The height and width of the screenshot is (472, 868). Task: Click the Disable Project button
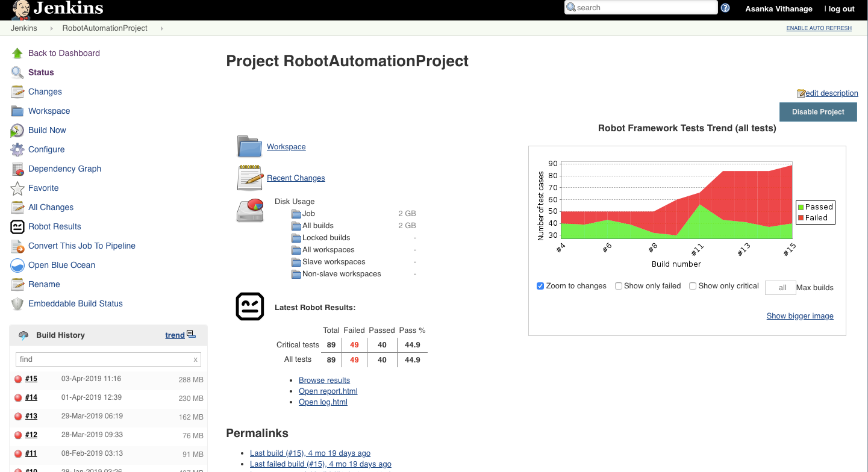[x=818, y=111]
